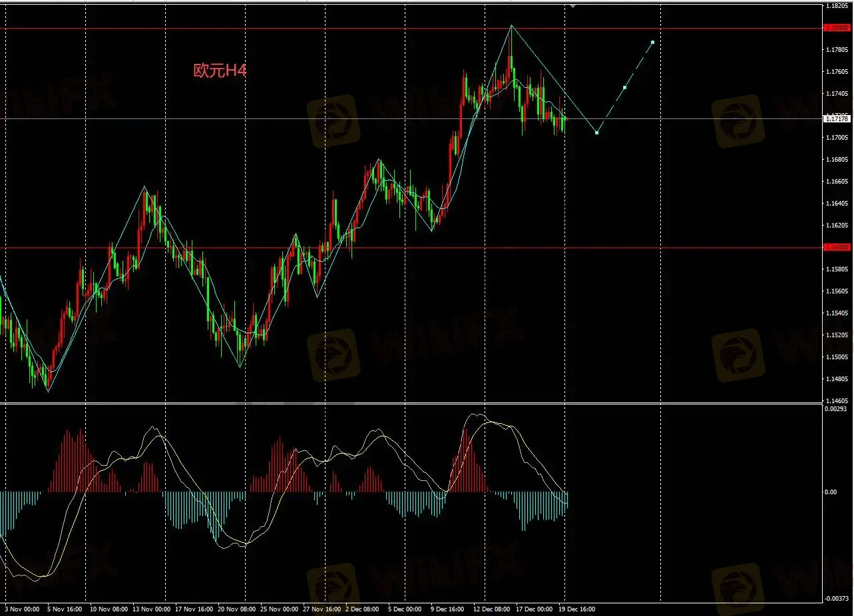
Task: Select the 欧元H4 chart text label
Action: click(220, 71)
